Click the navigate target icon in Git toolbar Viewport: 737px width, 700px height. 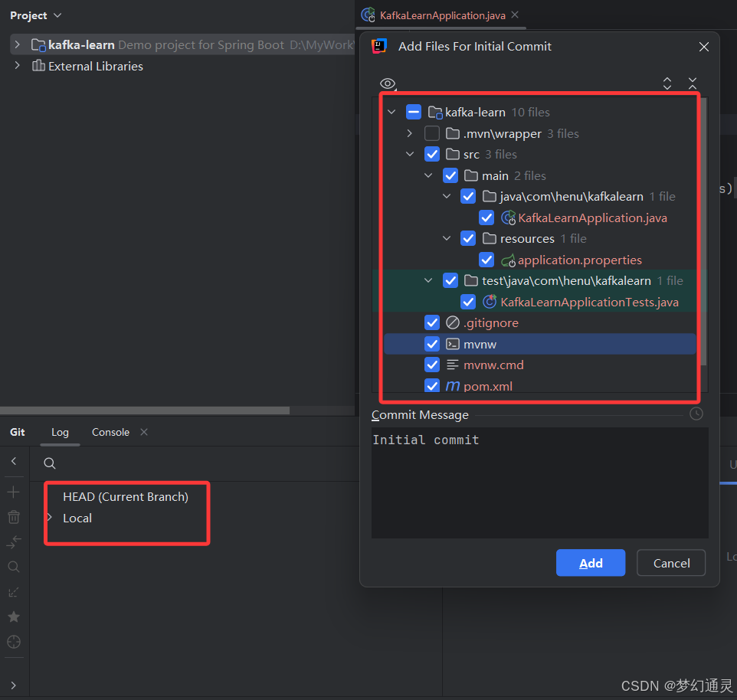tap(14, 642)
